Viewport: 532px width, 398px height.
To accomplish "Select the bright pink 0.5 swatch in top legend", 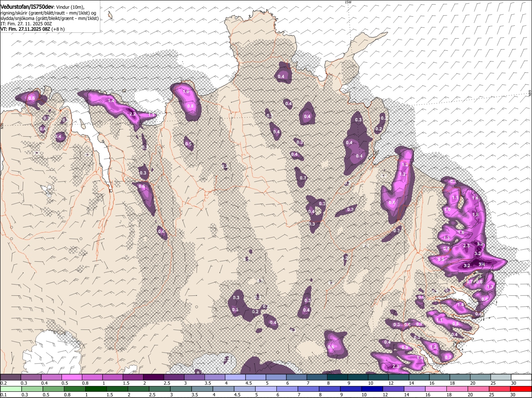I will coord(71,377).
